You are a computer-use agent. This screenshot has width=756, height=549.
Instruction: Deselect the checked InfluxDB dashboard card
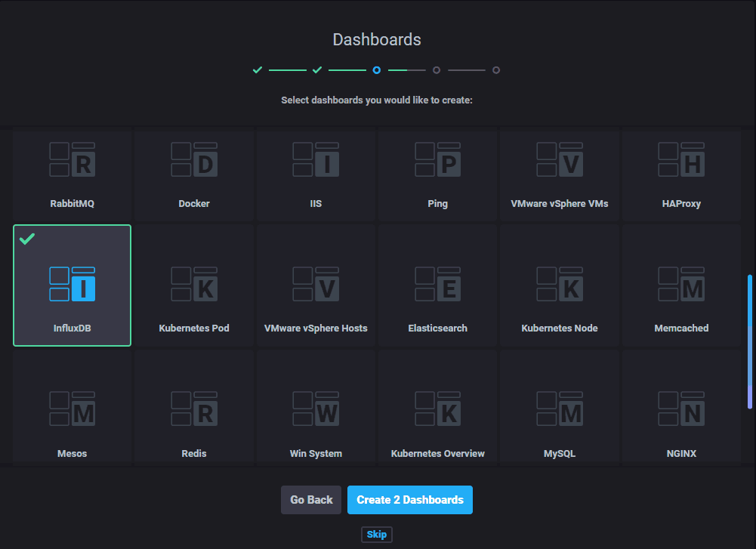(73, 285)
